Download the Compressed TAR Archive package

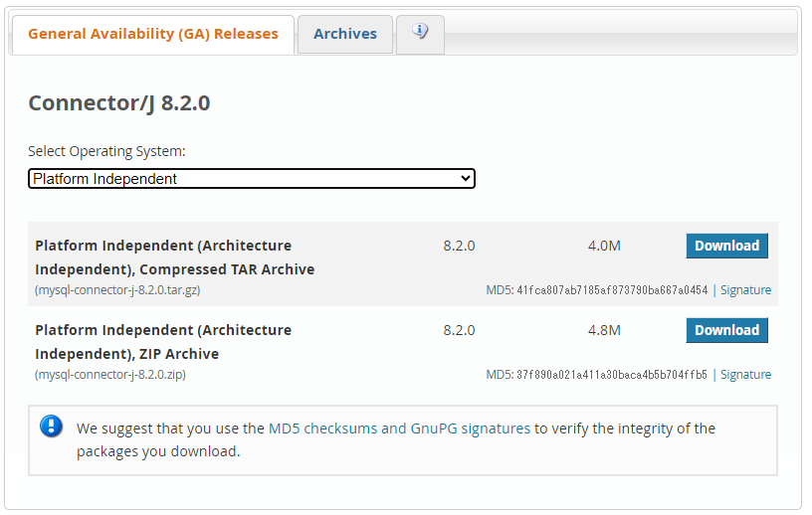pos(726,246)
